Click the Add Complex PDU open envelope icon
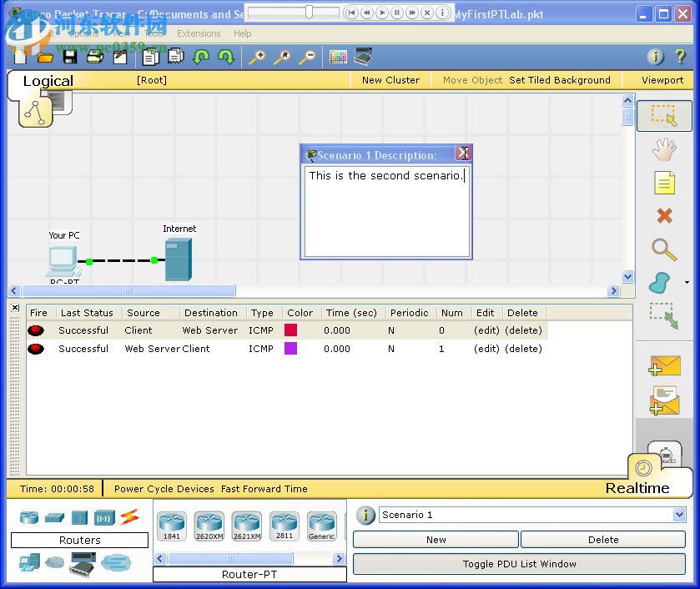The image size is (700, 589). (664, 400)
